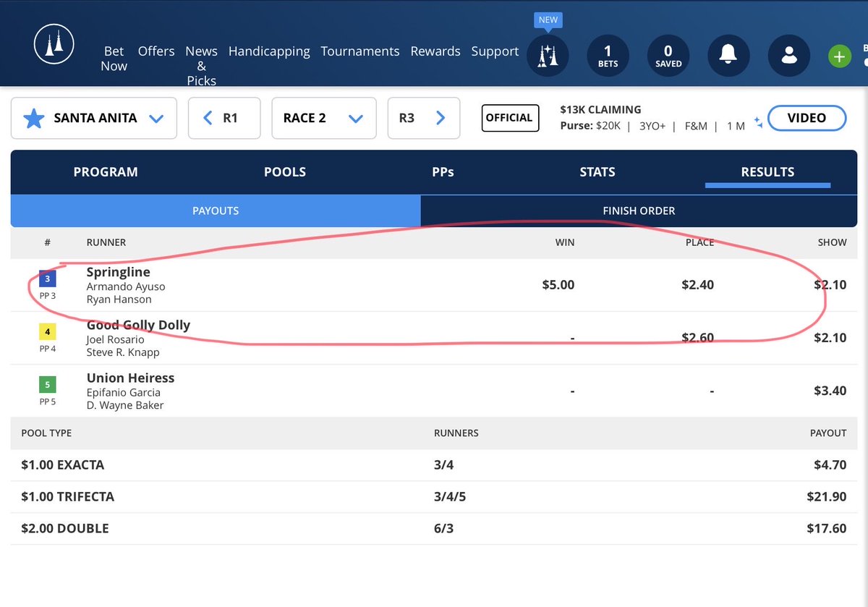Open the user account profile icon
This screenshot has height=607, width=868.
click(788, 56)
